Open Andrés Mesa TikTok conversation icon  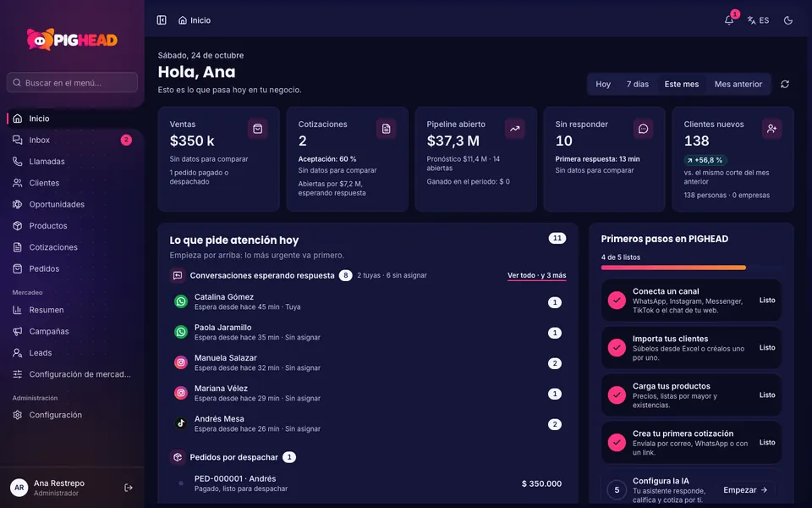pos(181,423)
